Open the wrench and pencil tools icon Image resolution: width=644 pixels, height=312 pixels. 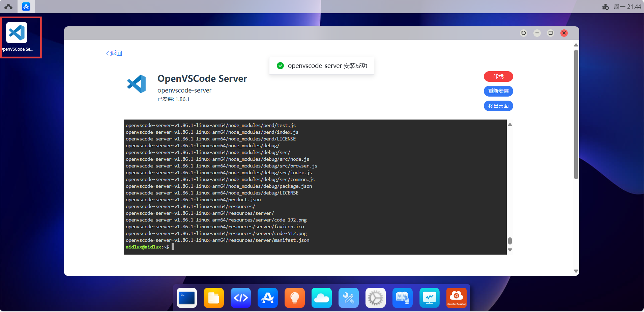[x=349, y=298]
